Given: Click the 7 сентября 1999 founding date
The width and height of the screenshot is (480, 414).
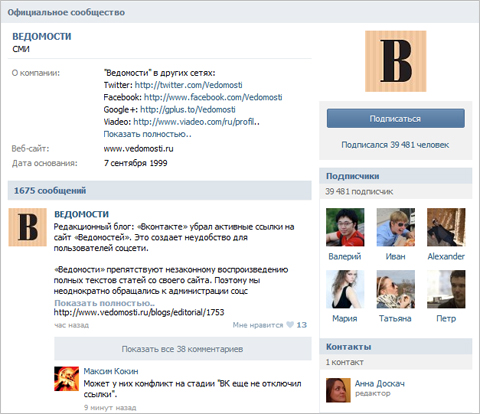Looking at the screenshot, I should (x=135, y=163).
